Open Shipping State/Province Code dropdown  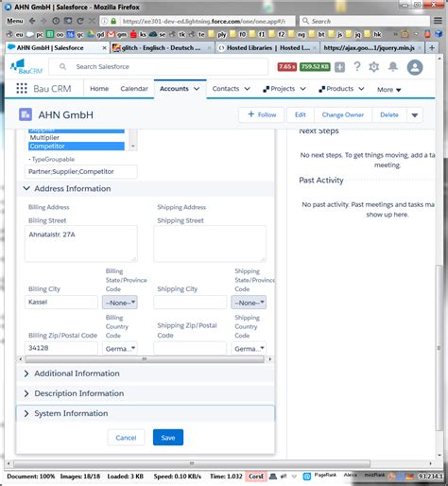click(x=249, y=303)
